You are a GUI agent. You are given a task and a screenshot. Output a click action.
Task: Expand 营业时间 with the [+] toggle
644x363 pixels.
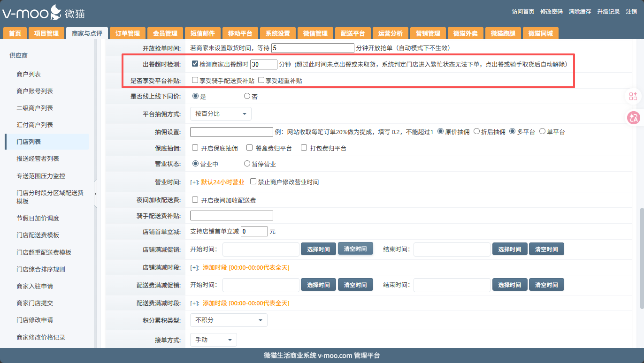tap(194, 182)
